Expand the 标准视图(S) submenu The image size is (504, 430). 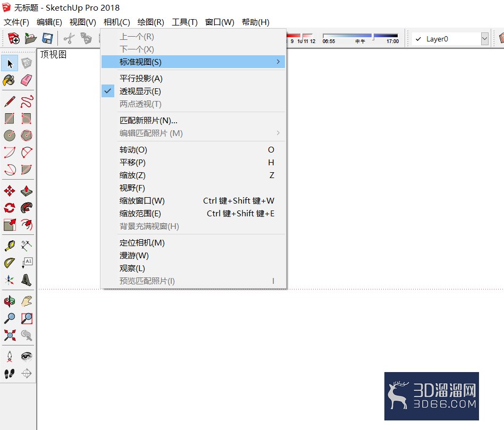coord(193,62)
